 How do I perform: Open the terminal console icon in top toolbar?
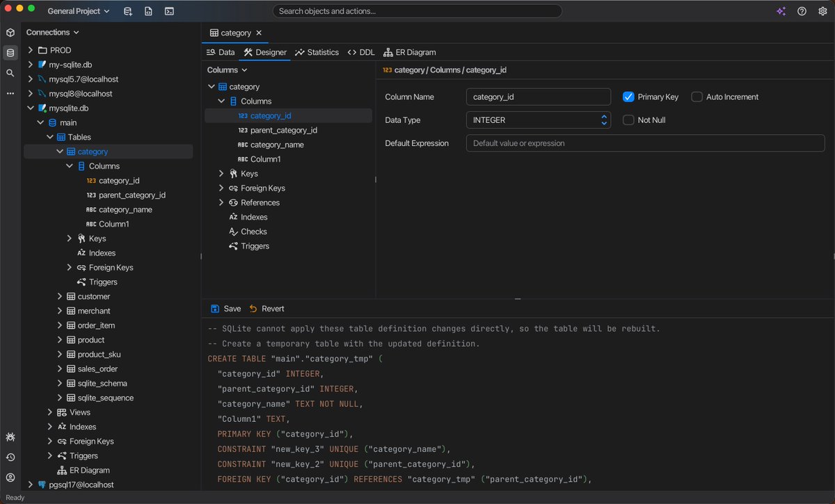pyautogui.click(x=169, y=11)
